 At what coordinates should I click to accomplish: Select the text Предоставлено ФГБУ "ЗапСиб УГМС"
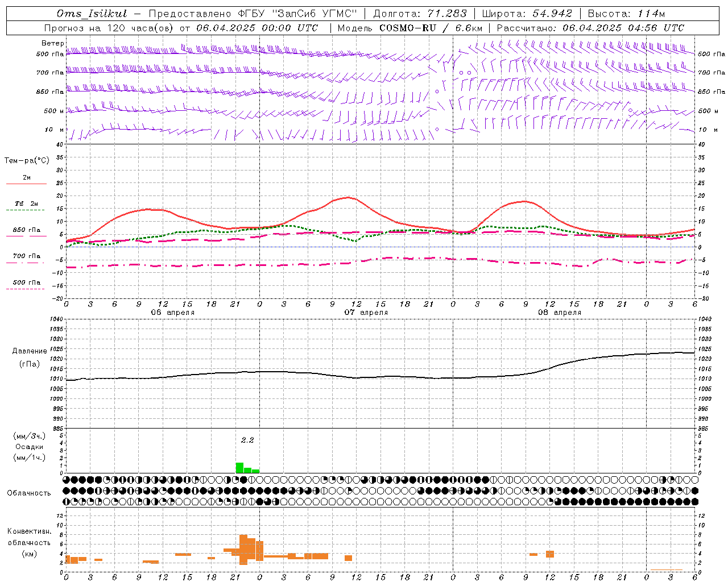point(253,14)
